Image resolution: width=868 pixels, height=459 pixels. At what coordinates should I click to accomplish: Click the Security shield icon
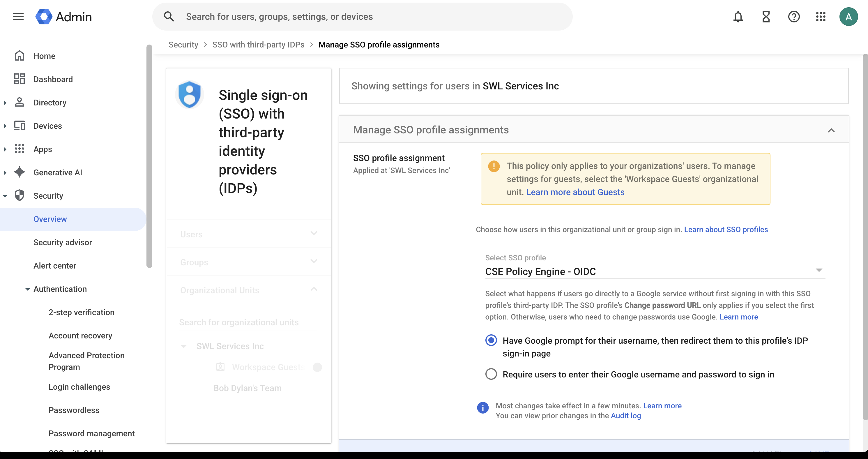point(20,195)
